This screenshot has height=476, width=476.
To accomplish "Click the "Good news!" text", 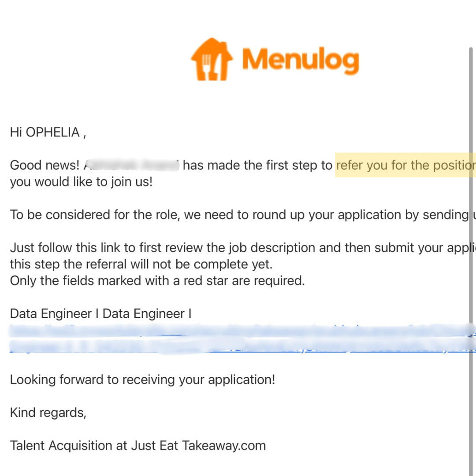I will [x=45, y=165].
